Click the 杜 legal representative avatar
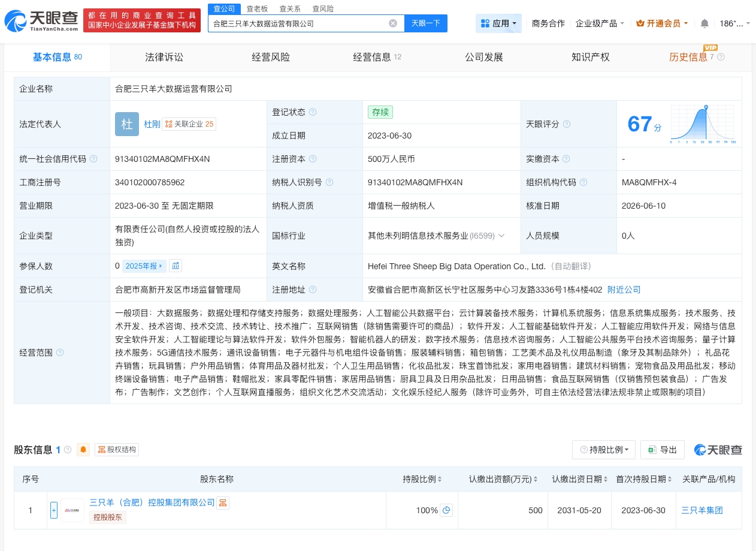 [127, 124]
